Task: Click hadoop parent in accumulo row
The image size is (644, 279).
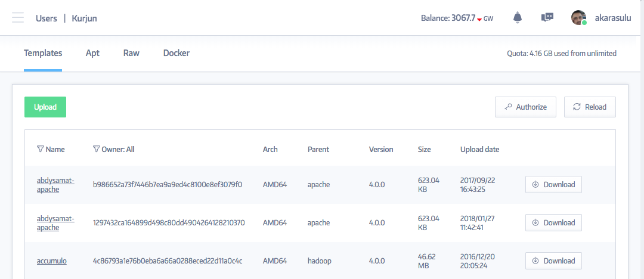Action: 320,261
